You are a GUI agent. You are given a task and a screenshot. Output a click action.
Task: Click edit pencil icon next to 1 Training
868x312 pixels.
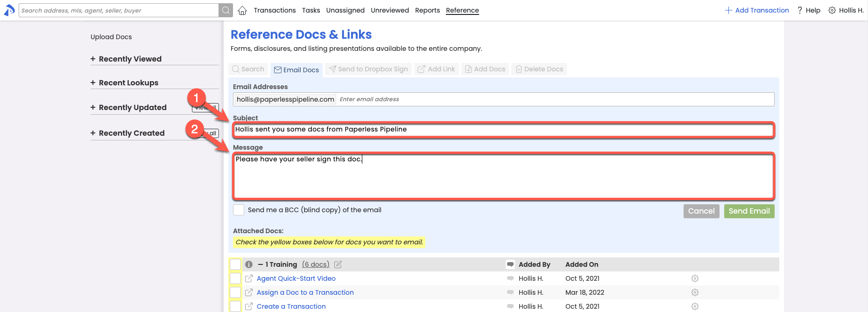coord(338,264)
